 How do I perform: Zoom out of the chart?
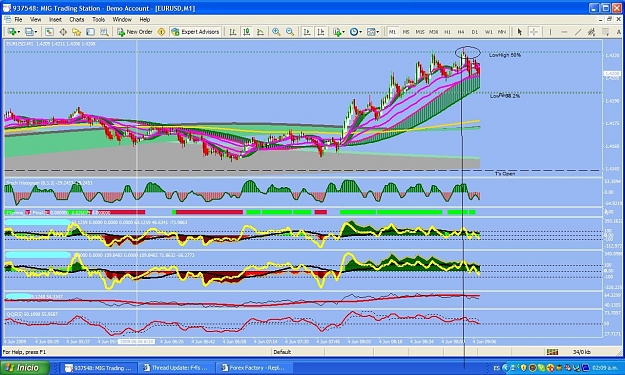(x=290, y=32)
